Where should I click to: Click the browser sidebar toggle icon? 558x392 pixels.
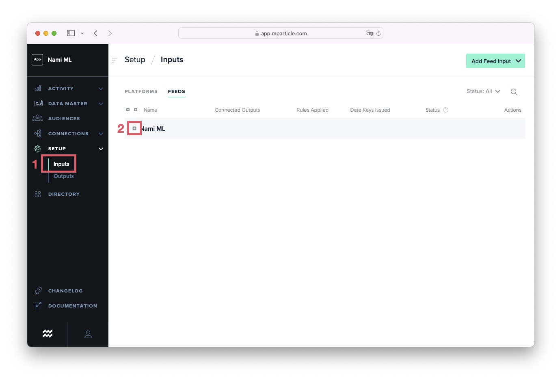[71, 33]
